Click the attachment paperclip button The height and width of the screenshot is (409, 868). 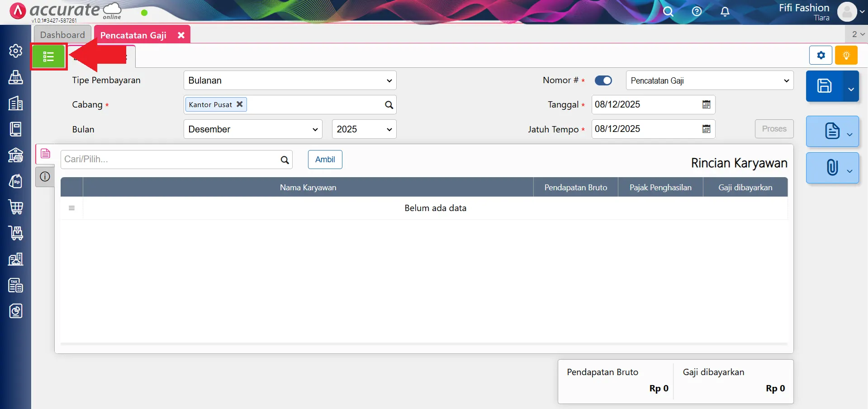click(x=831, y=168)
